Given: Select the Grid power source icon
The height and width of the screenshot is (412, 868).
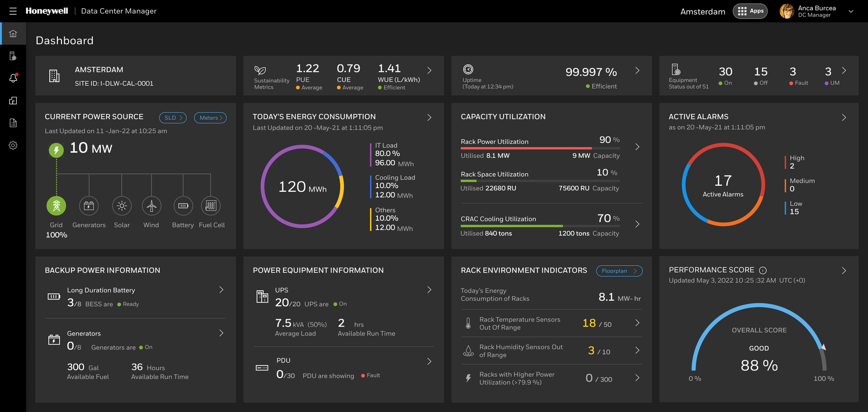Looking at the screenshot, I should pos(56,205).
